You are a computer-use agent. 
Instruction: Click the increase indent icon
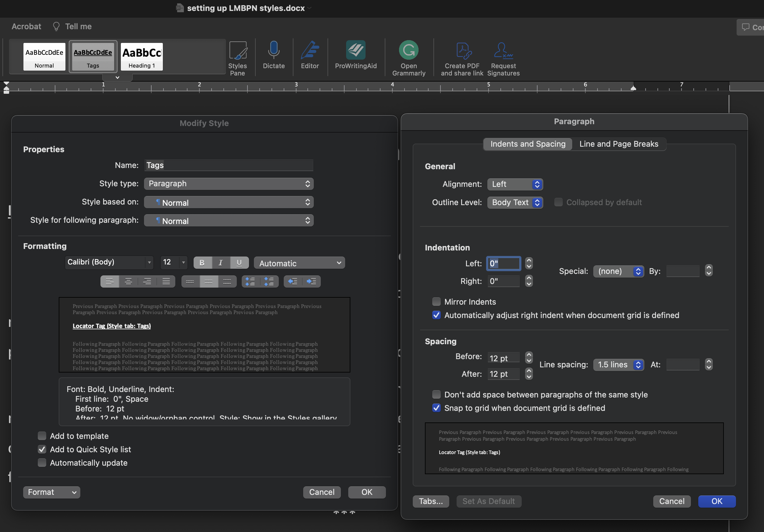point(311,282)
